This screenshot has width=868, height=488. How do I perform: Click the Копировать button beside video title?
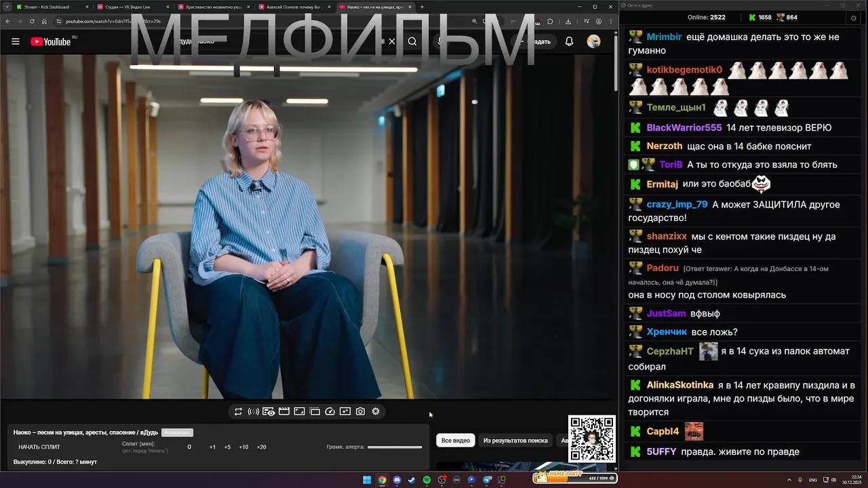[x=177, y=432]
